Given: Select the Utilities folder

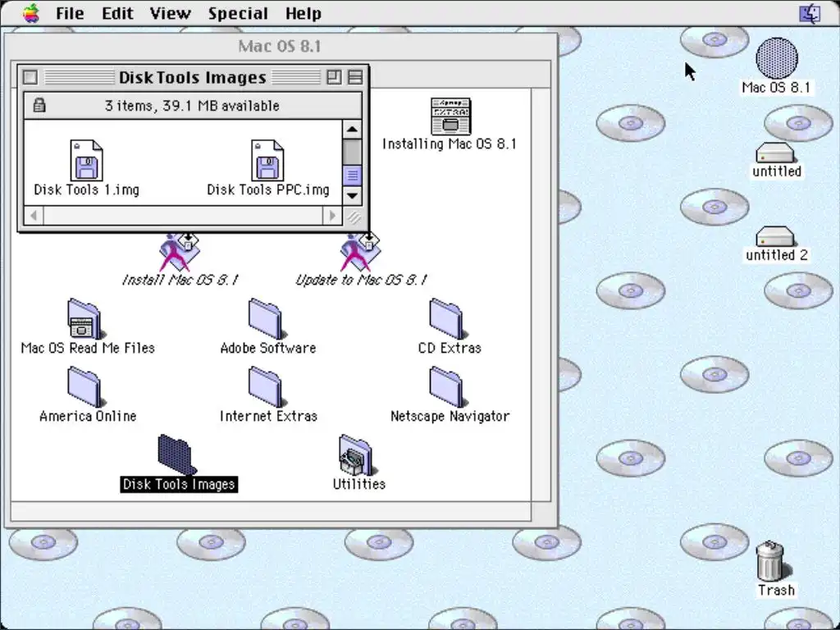Looking at the screenshot, I should pos(357,454).
